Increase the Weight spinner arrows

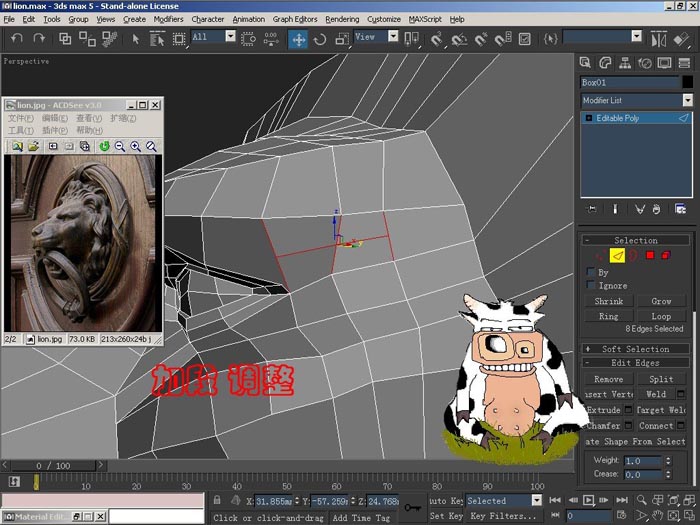668,458
